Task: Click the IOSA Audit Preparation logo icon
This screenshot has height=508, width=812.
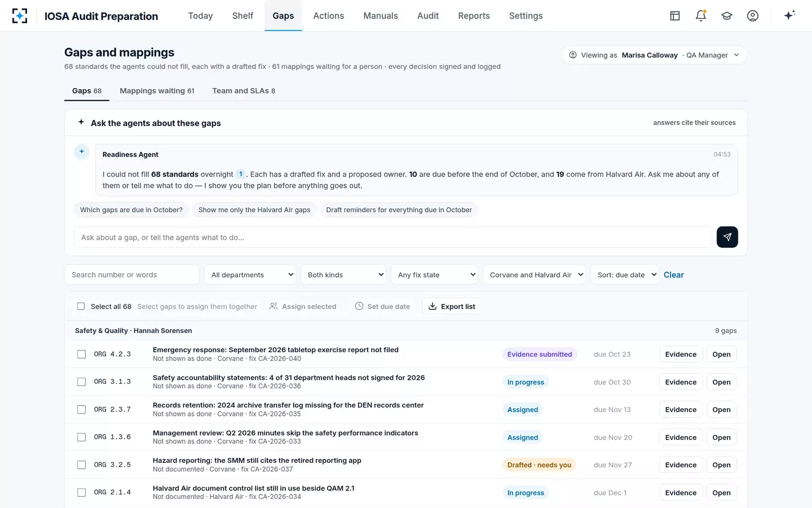Action: pyautogui.click(x=20, y=16)
